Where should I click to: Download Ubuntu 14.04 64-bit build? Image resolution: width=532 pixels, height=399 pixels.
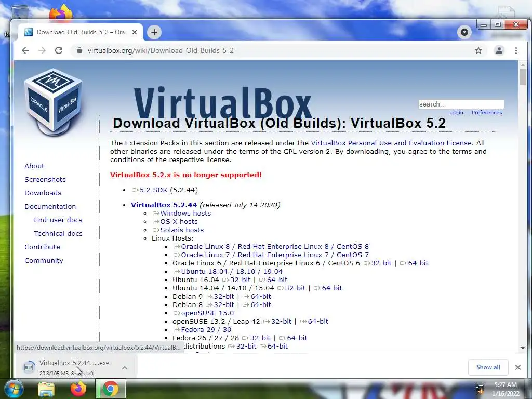click(328, 288)
